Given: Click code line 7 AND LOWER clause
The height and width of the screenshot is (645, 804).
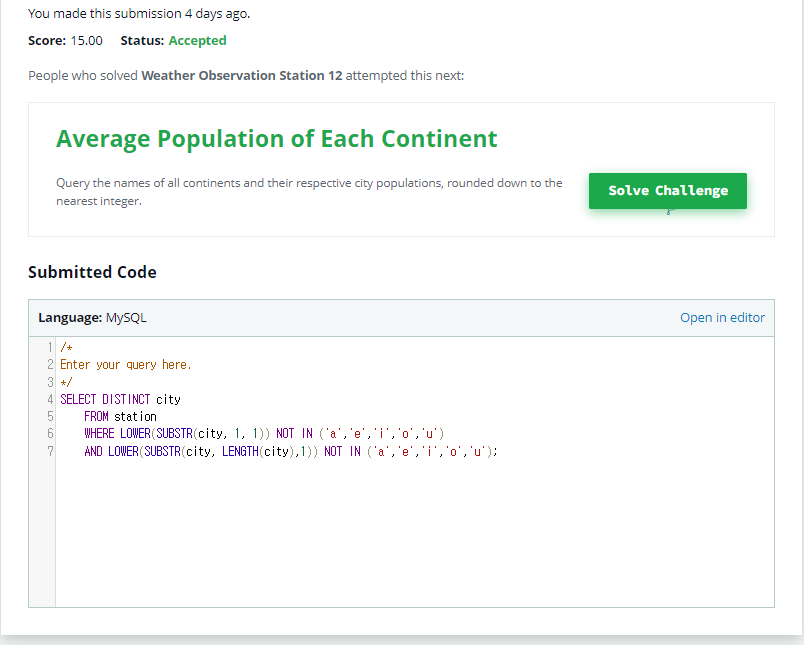Looking at the screenshot, I should pyautogui.click(x=291, y=451).
